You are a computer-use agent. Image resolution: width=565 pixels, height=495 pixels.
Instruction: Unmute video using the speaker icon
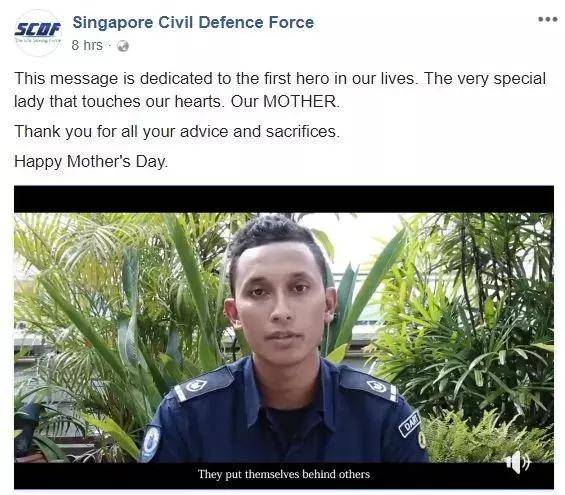point(517,462)
